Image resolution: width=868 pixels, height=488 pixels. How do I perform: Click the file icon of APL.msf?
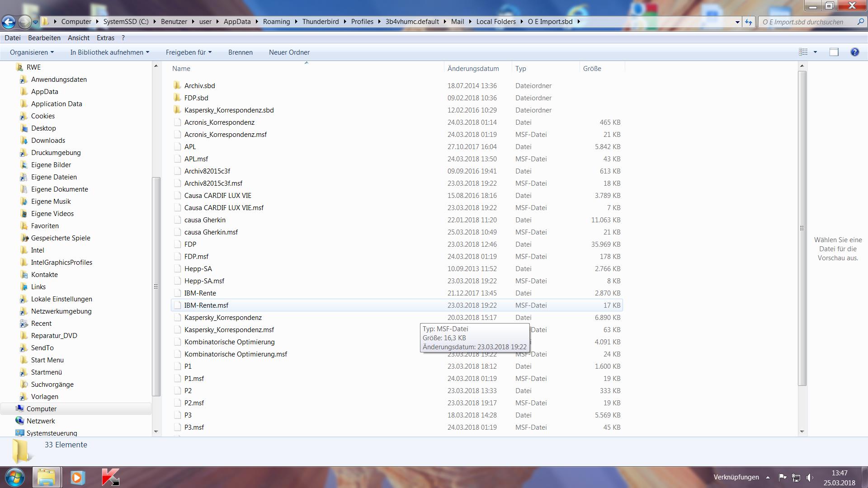pyautogui.click(x=177, y=159)
